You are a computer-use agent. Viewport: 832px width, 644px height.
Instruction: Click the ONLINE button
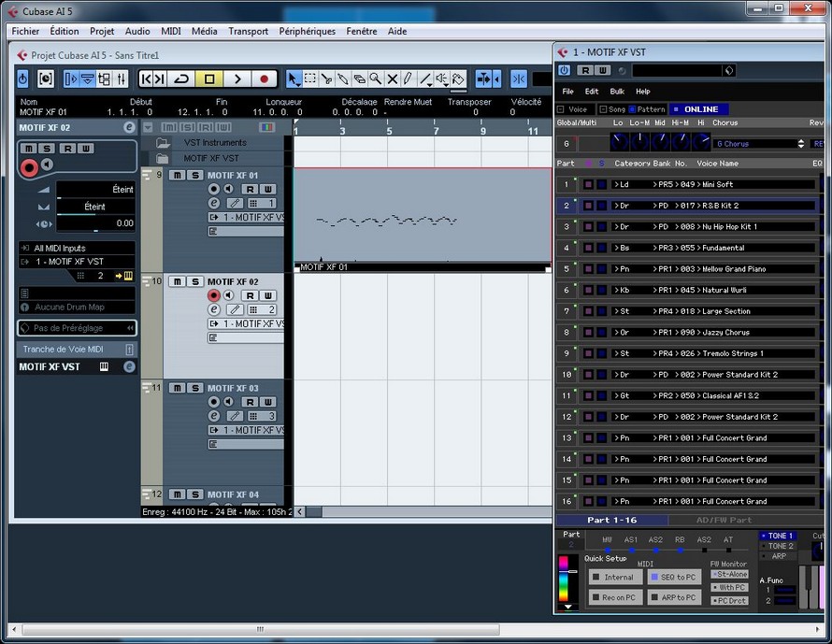coord(699,109)
